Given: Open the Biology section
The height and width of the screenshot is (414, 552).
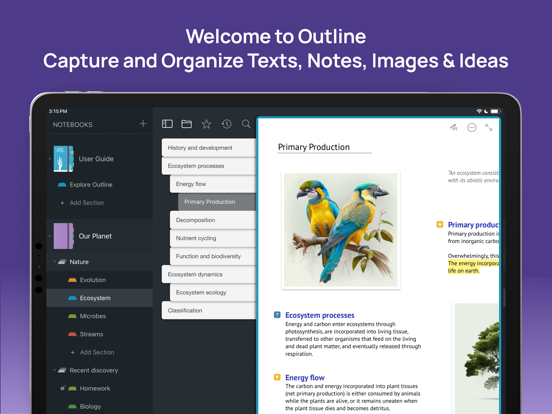Looking at the screenshot, I should click(x=100, y=406).
